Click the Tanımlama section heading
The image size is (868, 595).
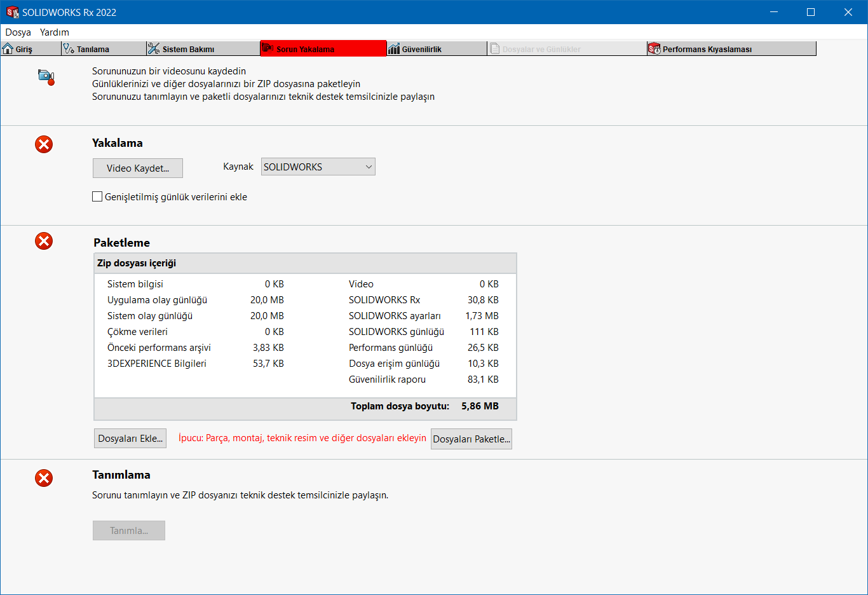[121, 475]
